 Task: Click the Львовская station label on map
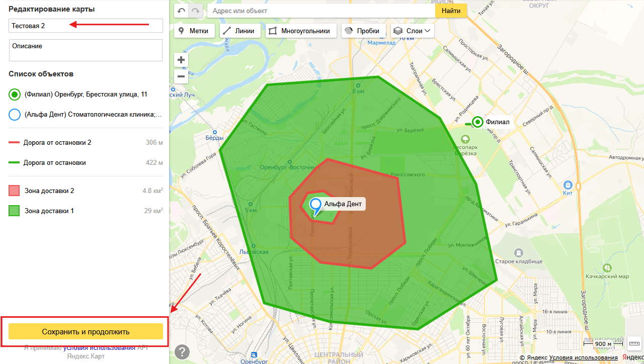pos(254,252)
